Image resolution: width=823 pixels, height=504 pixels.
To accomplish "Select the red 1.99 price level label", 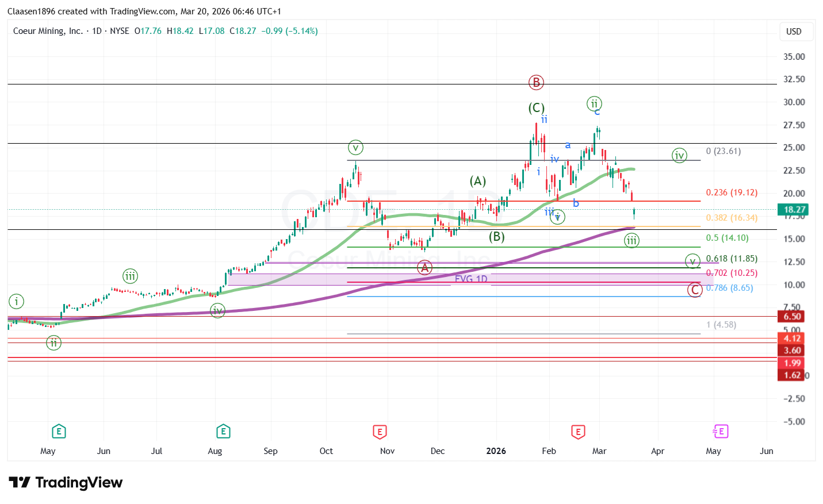I will [x=792, y=363].
